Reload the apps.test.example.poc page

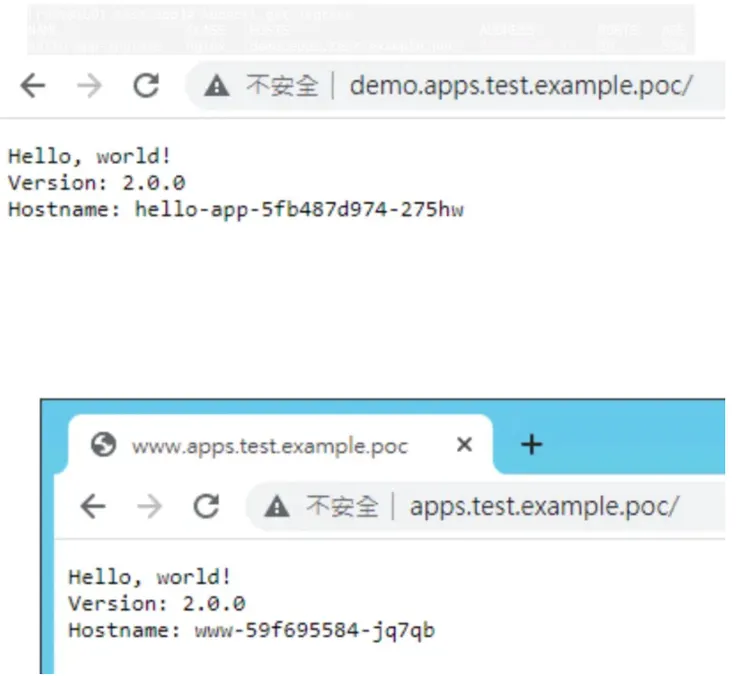(206, 506)
